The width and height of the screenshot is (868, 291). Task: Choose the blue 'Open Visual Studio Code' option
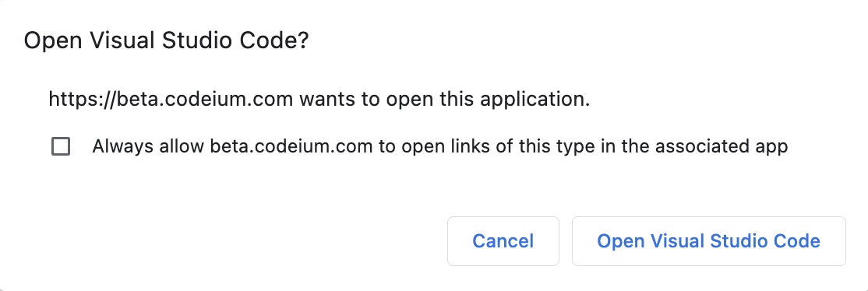click(708, 240)
